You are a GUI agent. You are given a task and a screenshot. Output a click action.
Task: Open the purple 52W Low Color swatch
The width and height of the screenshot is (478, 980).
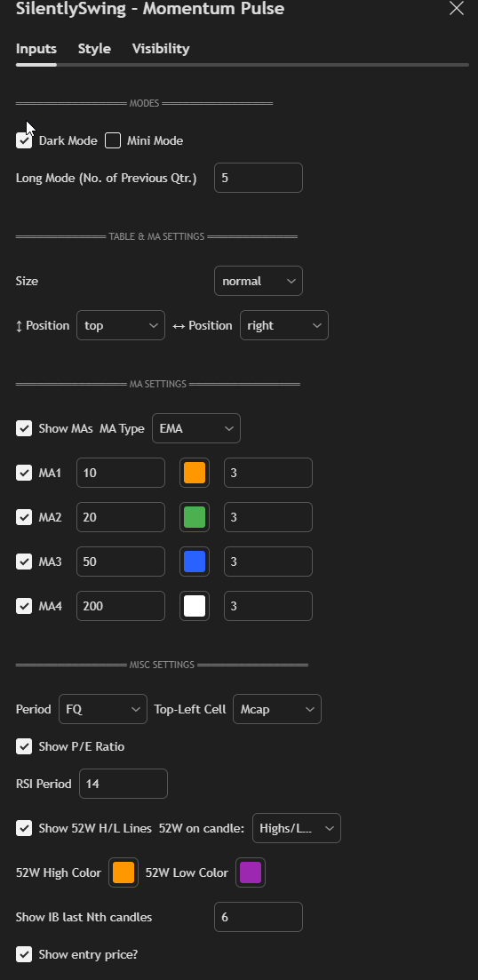pos(250,872)
